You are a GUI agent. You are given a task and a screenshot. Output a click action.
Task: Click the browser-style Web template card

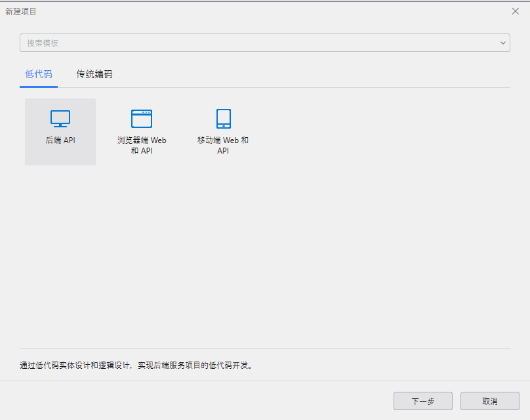pyautogui.click(x=142, y=131)
